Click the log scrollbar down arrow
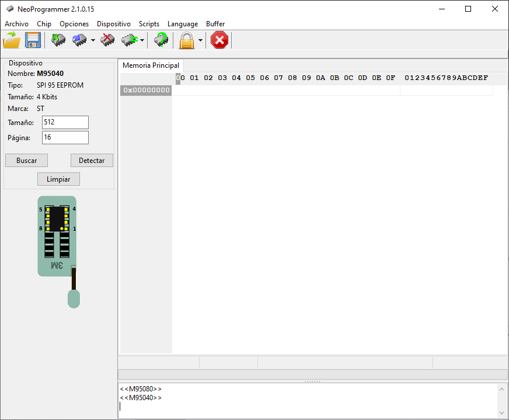509x420 pixels. click(501, 413)
